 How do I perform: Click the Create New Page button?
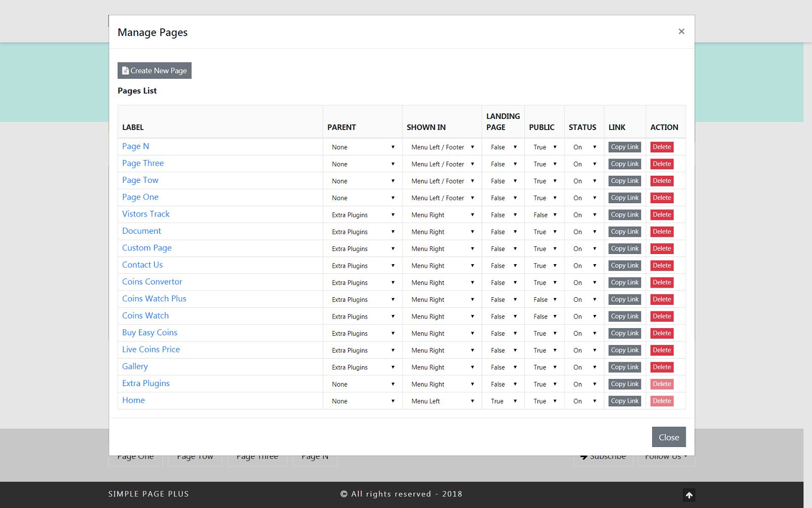[x=154, y=71]
